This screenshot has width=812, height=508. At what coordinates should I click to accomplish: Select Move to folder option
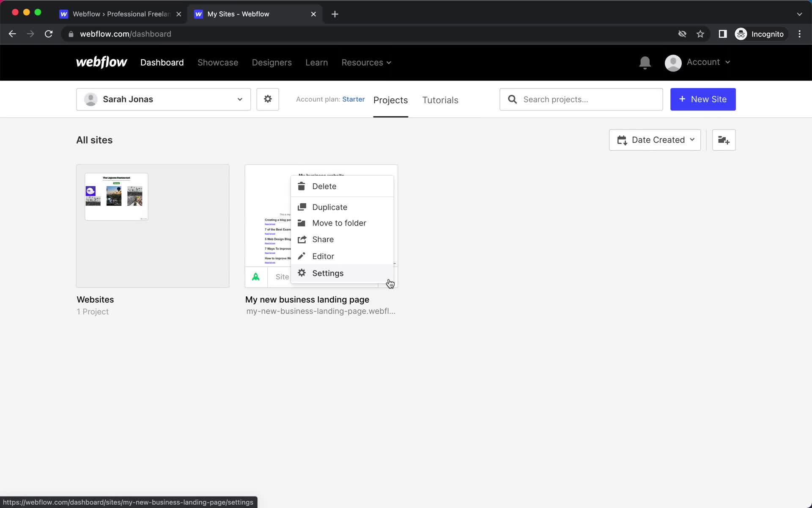pyautogui.click(x=339, y=222)
